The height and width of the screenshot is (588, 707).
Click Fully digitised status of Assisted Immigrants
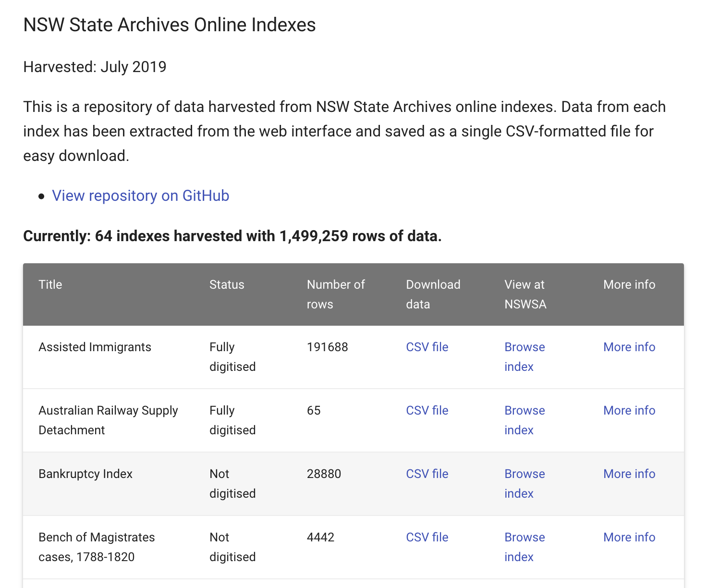pos(232,357)
